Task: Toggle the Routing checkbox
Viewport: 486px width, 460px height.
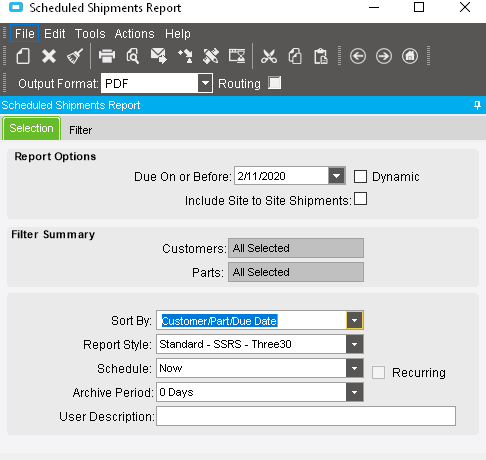Action: pos(274,83)
